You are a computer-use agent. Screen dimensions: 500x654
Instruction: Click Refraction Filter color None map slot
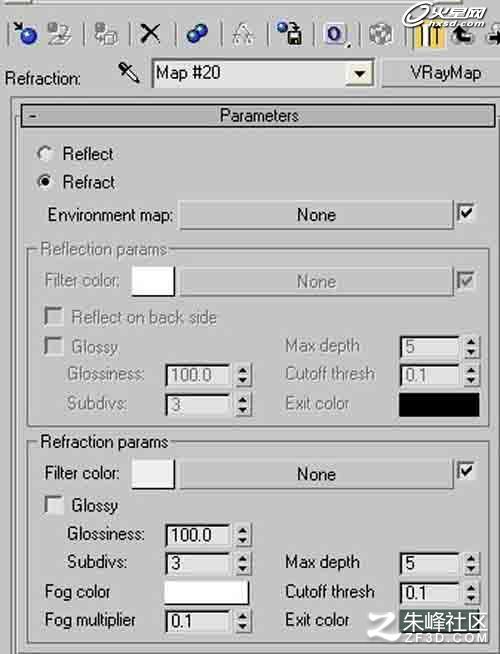tap(316, 474)
